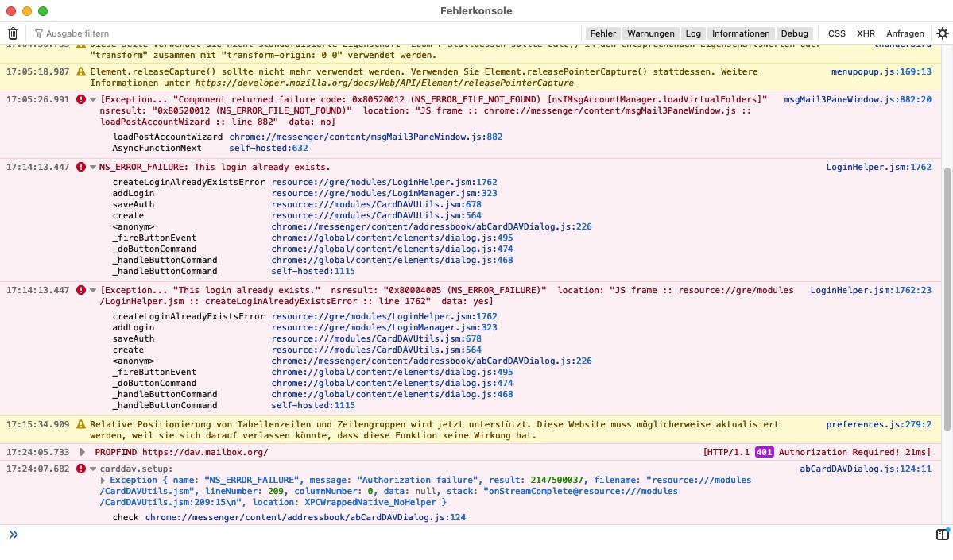This screenshot has width=953, height=560.
Task: Enable the CSS filter
Action: click(836, 33)
